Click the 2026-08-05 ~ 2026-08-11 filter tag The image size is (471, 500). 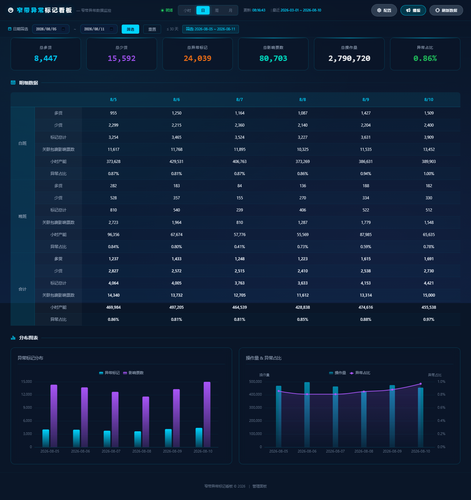coord(210,29)
